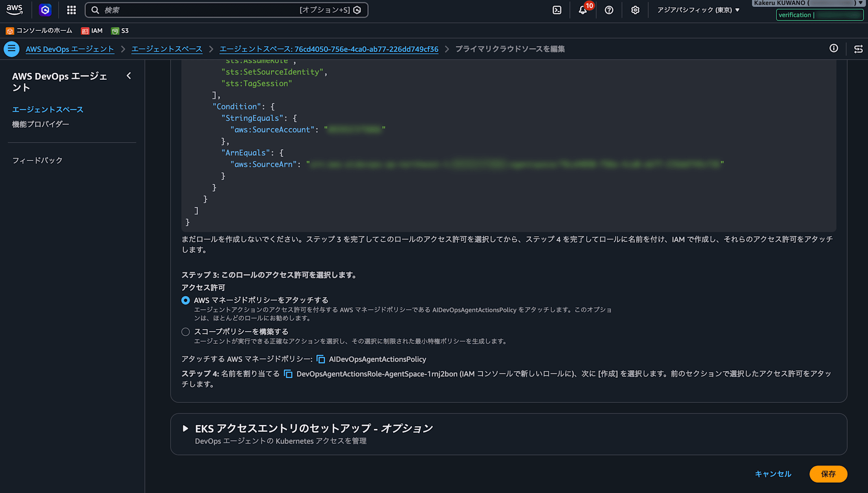Collapse the AWS DevOps sidebar with chevron
The width and height of the screenshot is (868, 493).
[x=129, y=76]
